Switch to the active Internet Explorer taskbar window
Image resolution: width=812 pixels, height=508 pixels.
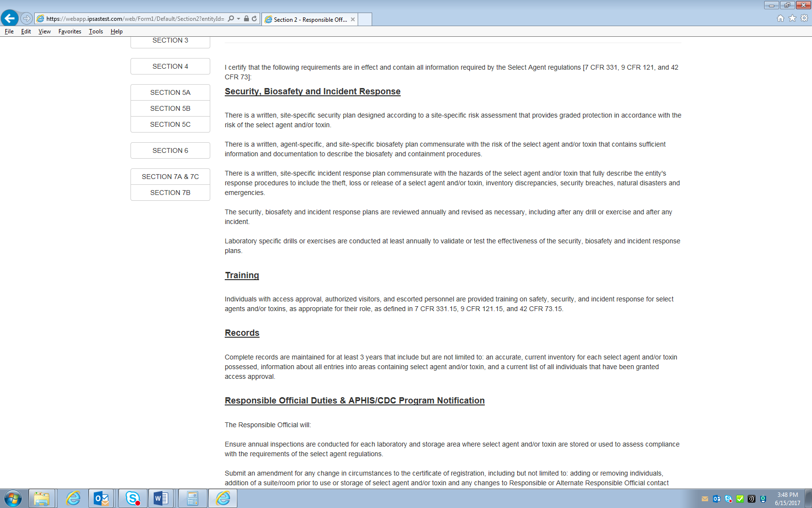click(x=223, y=498)
